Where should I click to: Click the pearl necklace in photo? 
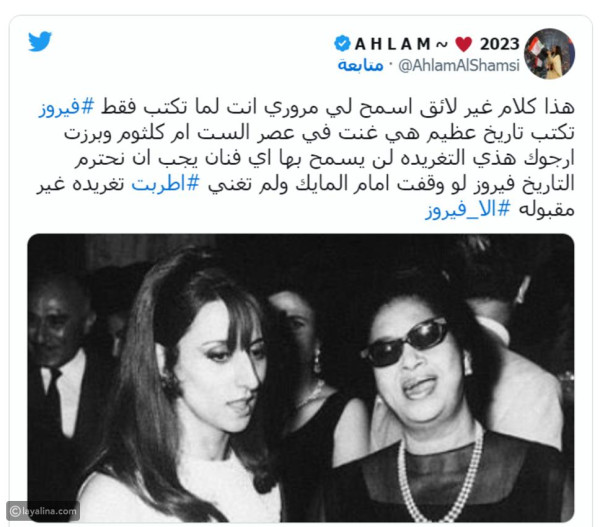pyautogui.click(x=440, y=475)
